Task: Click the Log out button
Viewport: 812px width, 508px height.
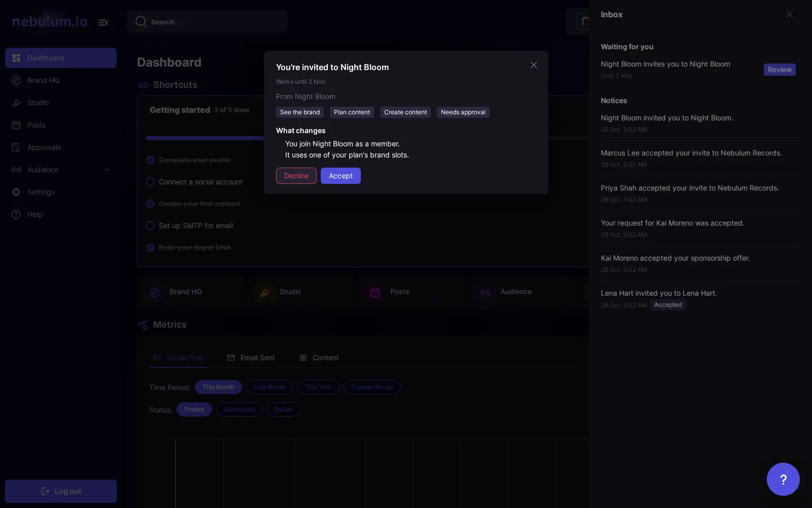Action: 61,491
